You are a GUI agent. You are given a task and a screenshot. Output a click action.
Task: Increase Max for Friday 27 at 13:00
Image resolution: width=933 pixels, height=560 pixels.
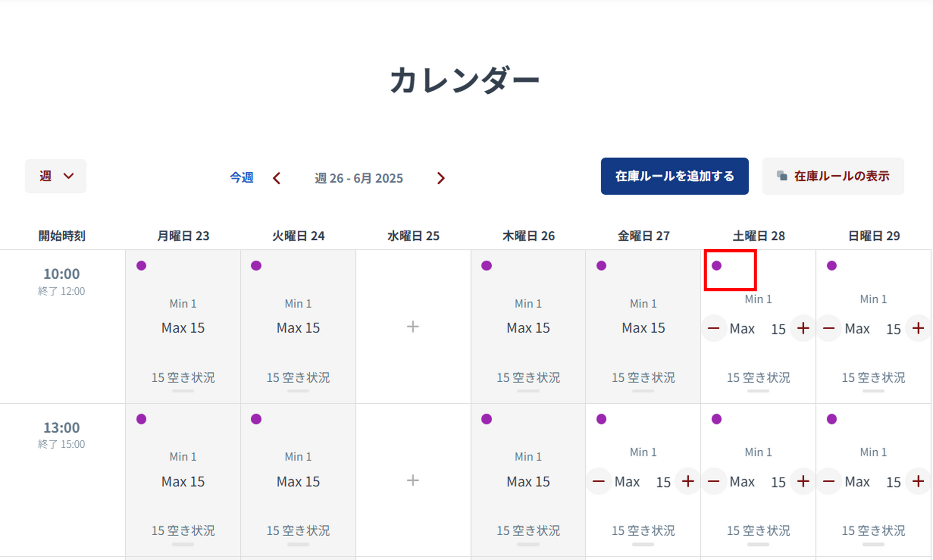coord(688,481)
